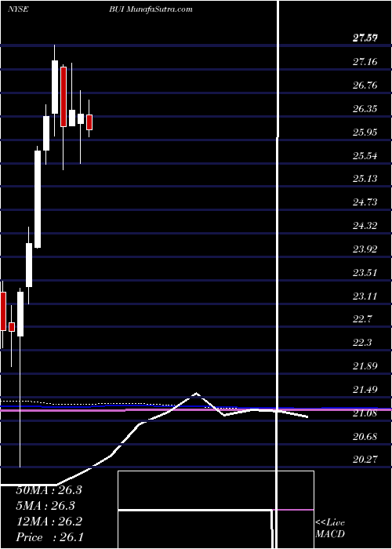The width and height of the screenshot is (392, 549).
Task: Click the 25.95 price axis label
Action: 365,133
